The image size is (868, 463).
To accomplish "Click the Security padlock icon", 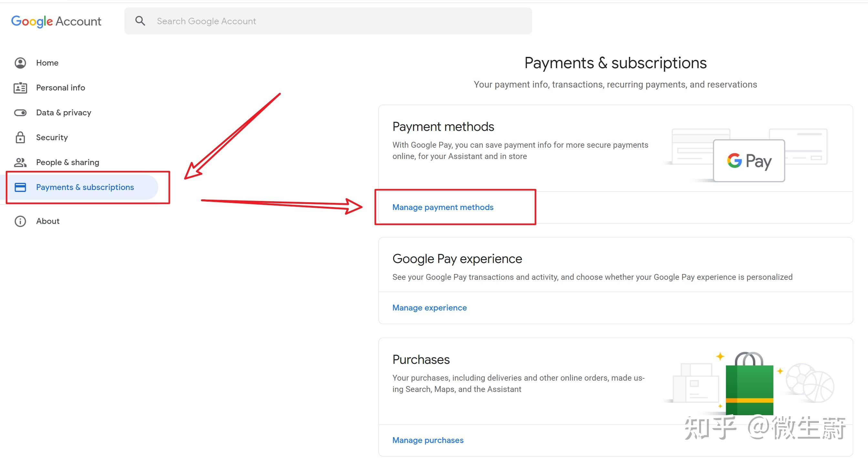I will pos(20,137).
